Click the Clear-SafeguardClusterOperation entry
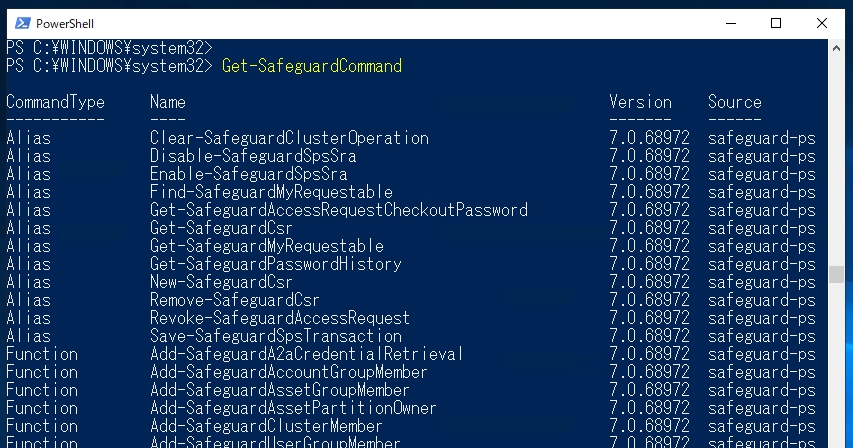 coord(289,138)
